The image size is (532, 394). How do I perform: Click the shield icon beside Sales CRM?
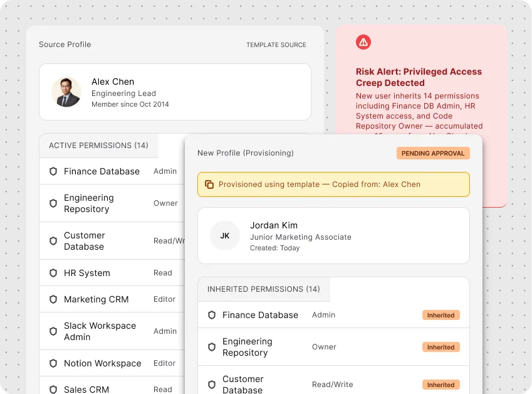(x=53, y=389)
